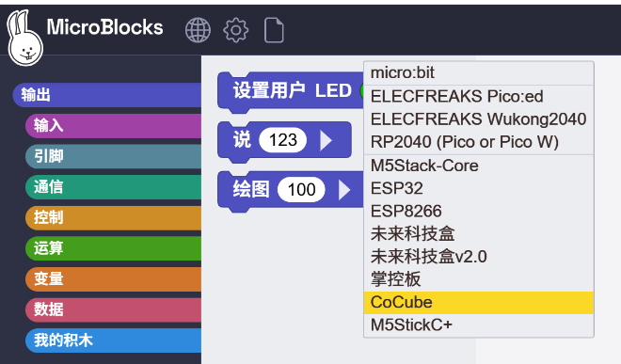
Task: Select CoCube from the board list
Action: coord(478,303)
